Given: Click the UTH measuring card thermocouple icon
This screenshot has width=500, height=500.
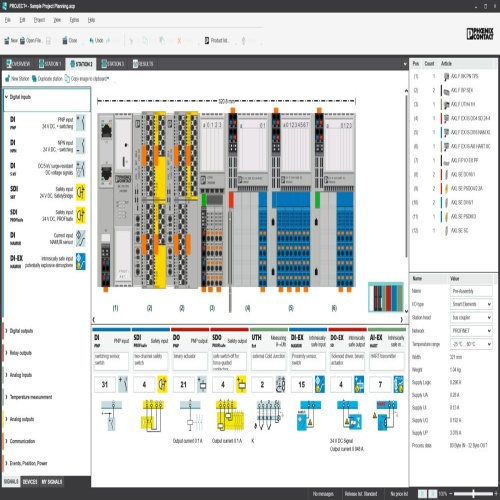Looking at the screenshot, I should pyautogui.click(x=280, y=384).
